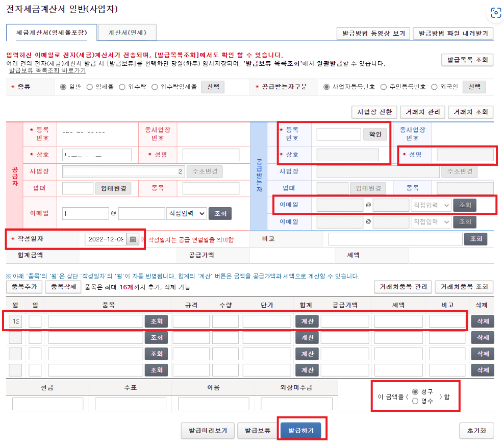Choose 청구 for the amount

(415, 392)
